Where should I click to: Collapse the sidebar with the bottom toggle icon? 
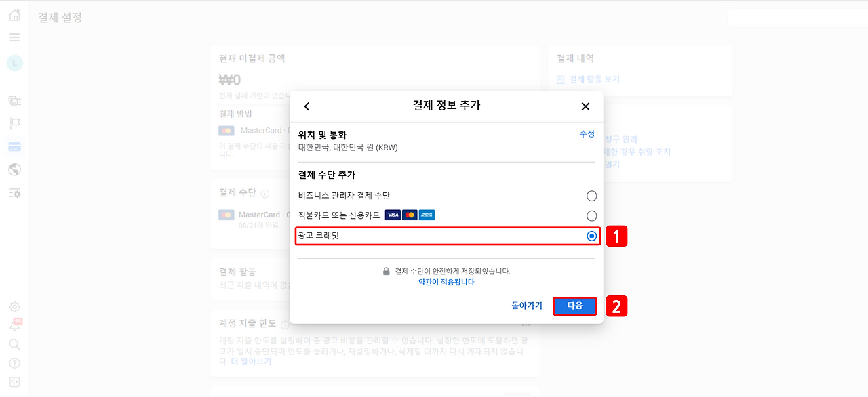coord(14,381)
